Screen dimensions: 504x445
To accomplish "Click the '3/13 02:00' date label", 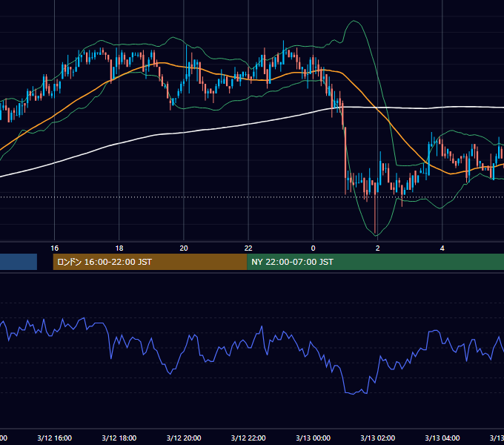I will pos(378,438).
